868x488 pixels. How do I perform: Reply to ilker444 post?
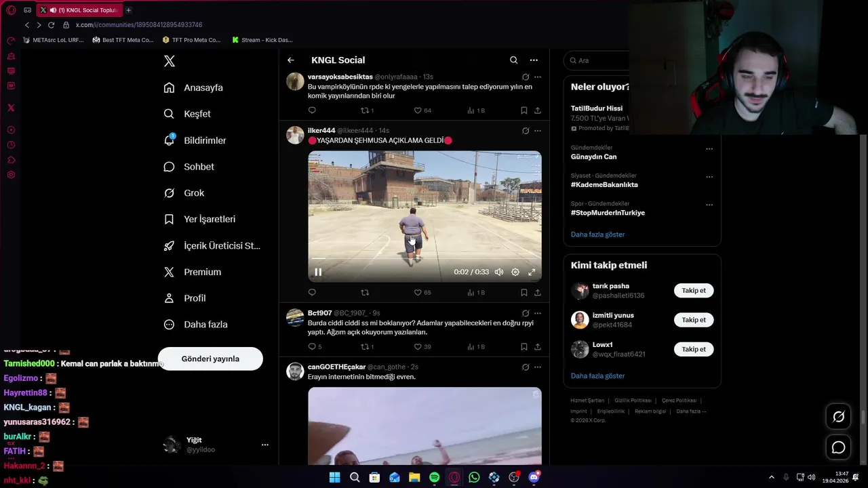(x=312, y=293)
